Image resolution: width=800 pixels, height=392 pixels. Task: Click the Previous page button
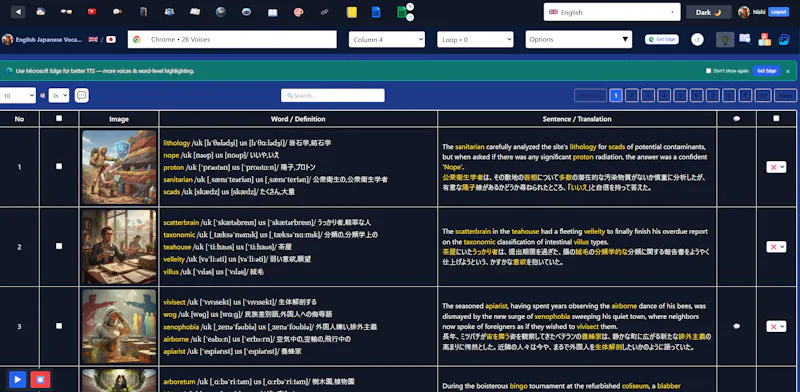pyautogui.click(x=590, y=95)
